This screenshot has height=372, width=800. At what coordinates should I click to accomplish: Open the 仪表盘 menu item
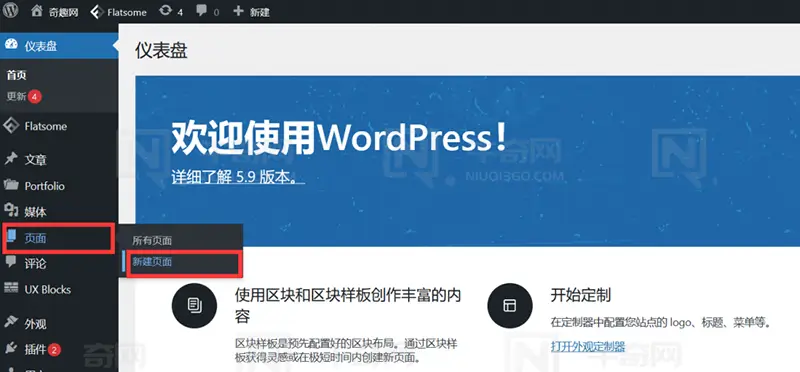point(59,46)
